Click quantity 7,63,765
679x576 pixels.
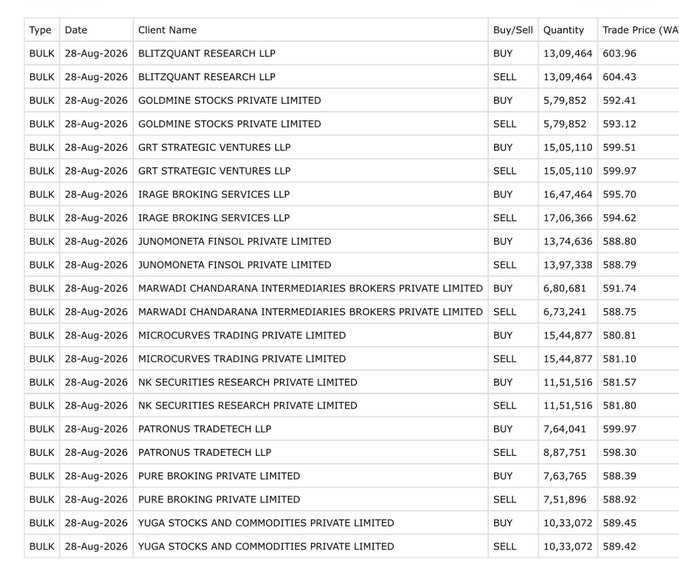565,476
